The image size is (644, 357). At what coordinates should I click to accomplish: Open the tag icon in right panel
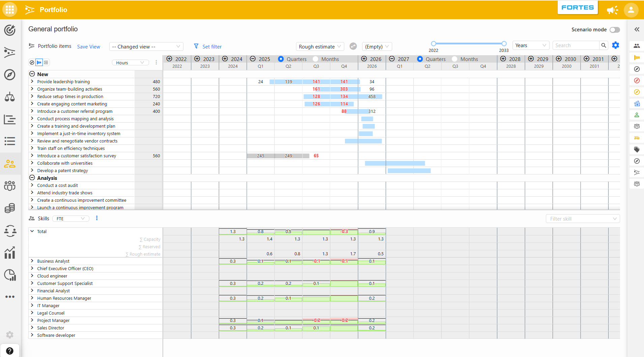[637, 149]
